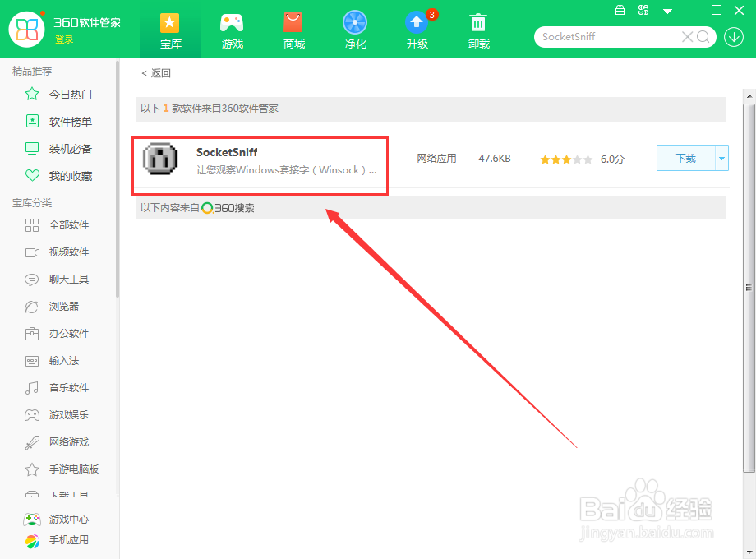Image resolution: width=756 pixels, height=559 pixels.
Task: Select 软件榜单 in sidebar
Action: pyautogui.click(x=71, y=122)
